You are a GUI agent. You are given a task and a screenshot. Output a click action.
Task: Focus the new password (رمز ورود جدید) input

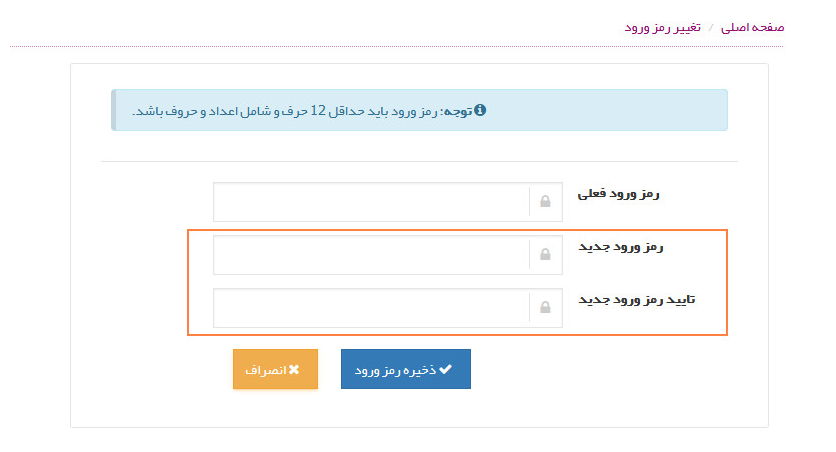pos(370,255)
